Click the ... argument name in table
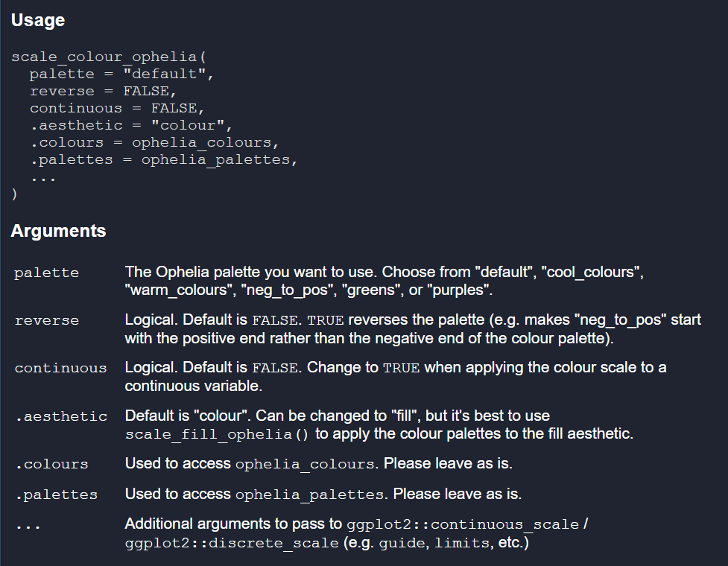Screen dimensions: 728x566 click(28, 525)
